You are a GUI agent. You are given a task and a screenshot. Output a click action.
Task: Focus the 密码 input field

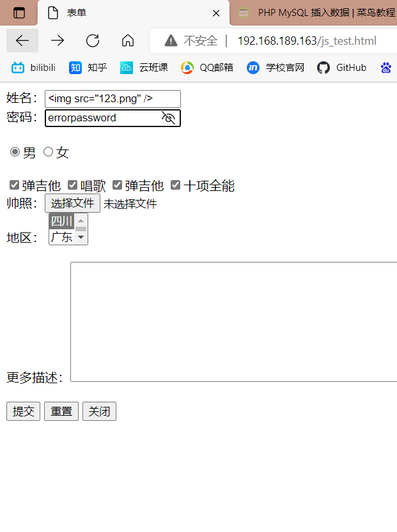[113, 118]
